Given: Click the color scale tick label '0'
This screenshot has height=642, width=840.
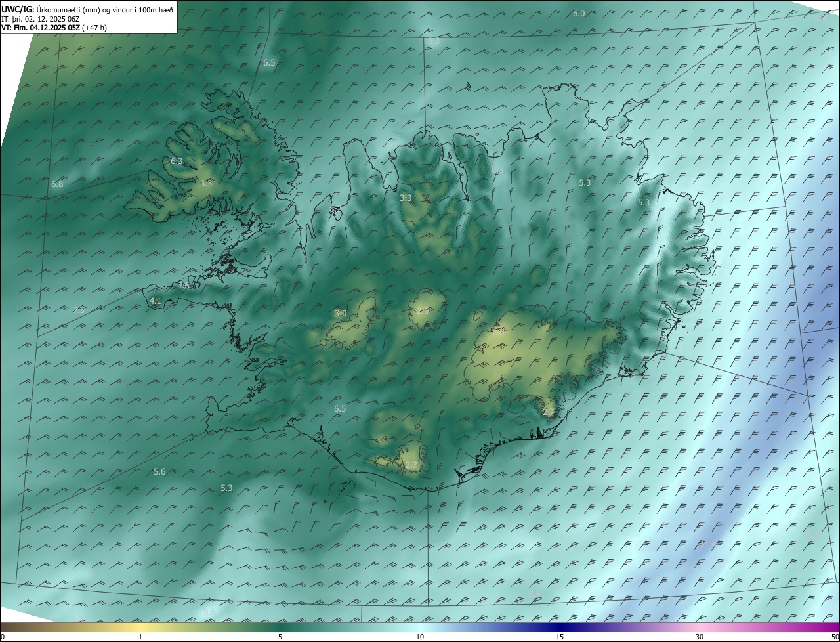Looking at the screenshot, I should coord(3,637).
